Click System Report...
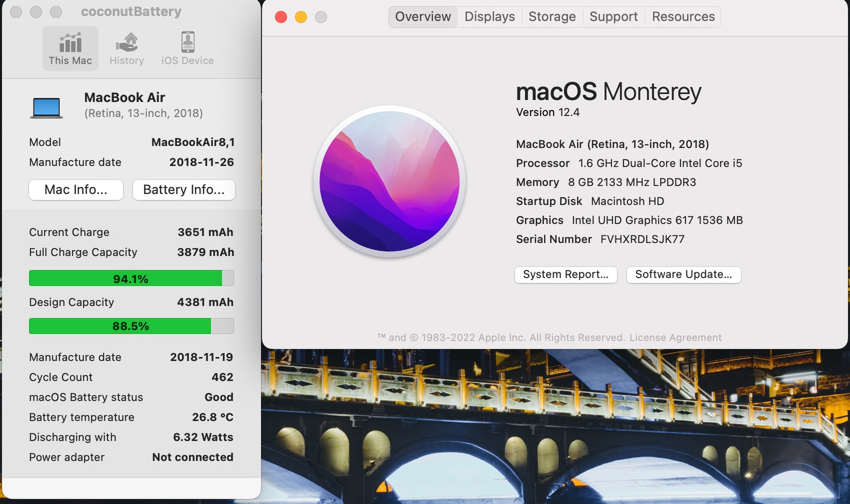The height and width of the screenshot is (504, 850). [x=565, y=274]
